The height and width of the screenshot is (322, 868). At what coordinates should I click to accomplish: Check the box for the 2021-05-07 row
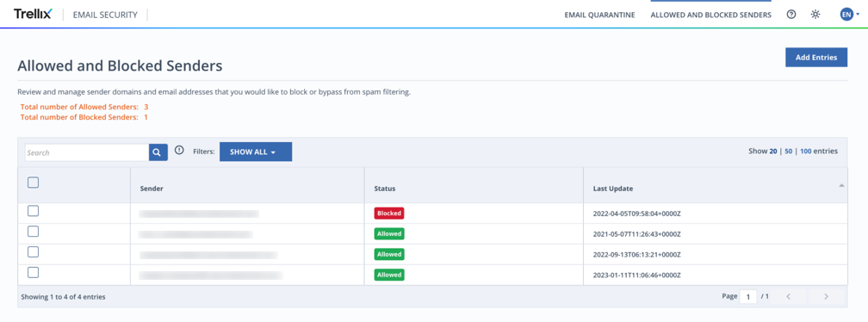tap(34, 232)
